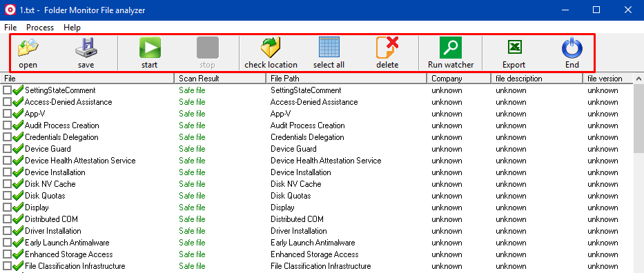Screen dimensions: 644x273
Task: Click the app icon in title bar
Action: click(x=10, y=10)
